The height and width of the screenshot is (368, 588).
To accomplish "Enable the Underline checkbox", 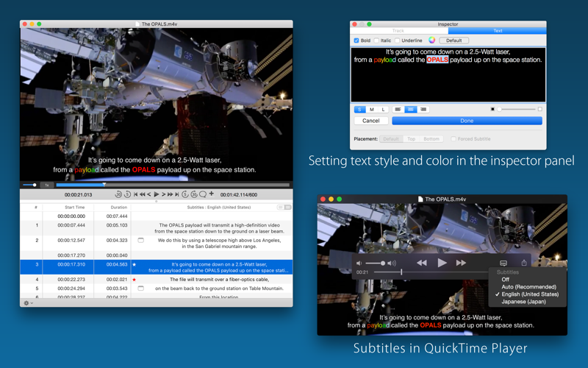I will click(398, 40).
